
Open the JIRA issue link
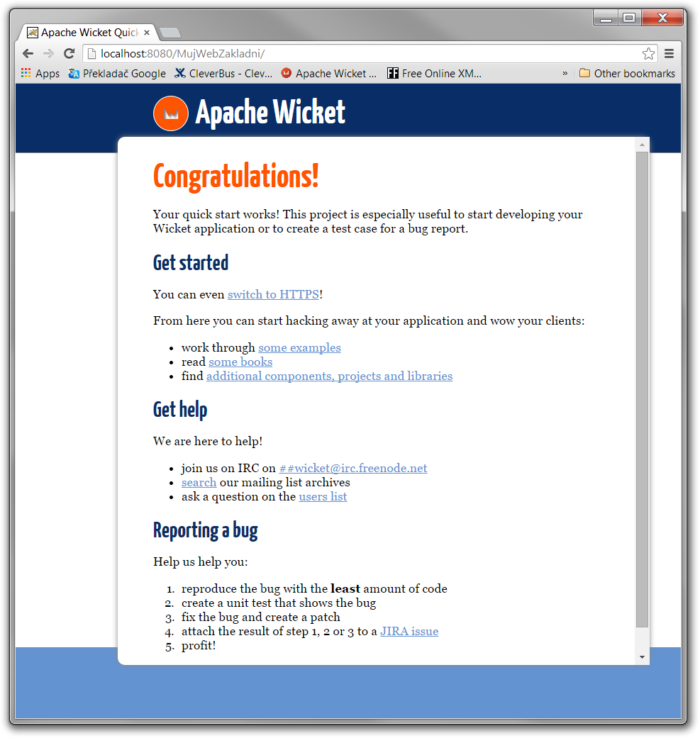[409, 631]
